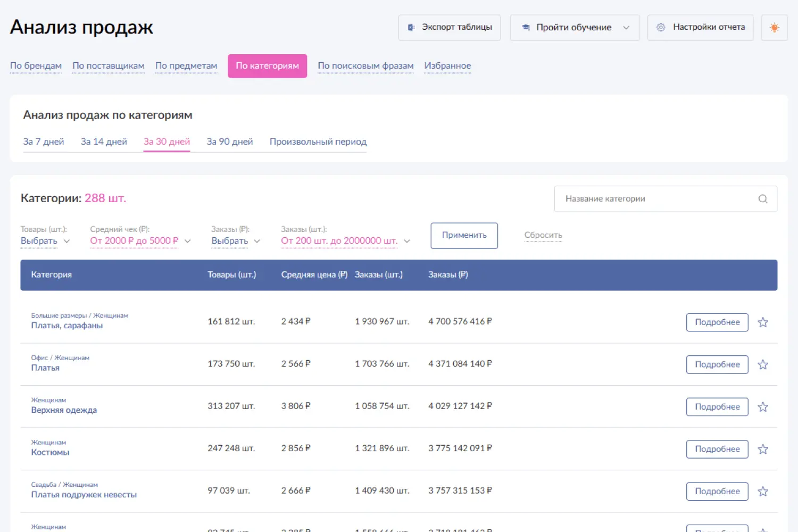Viewport: 798px width, 532px height.
Task: Choose Произвольный период
Action: [x=318, y=142]
